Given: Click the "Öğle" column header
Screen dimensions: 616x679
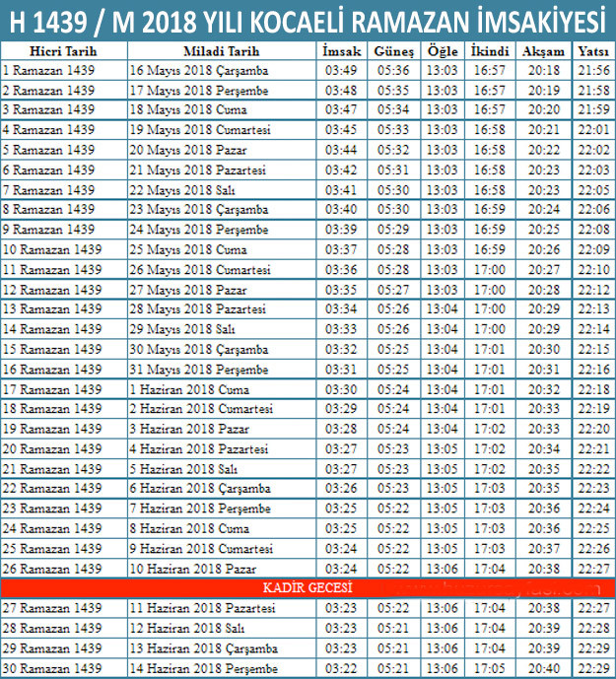Looking at the screenshot, I should (x=443, y=50).
